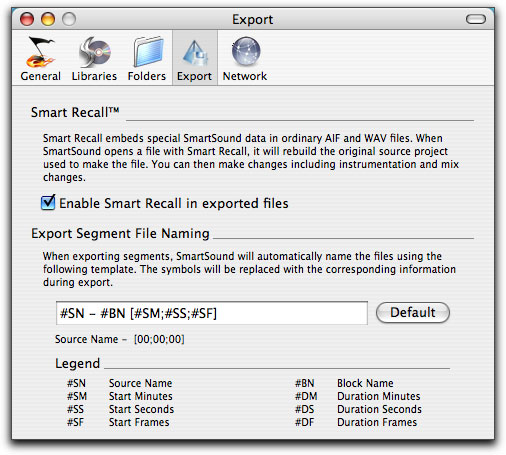The width and height of the screenshot is (506, 455).
Task: Click the 'Block Name' legend description
Action: [x=365, y=383]
